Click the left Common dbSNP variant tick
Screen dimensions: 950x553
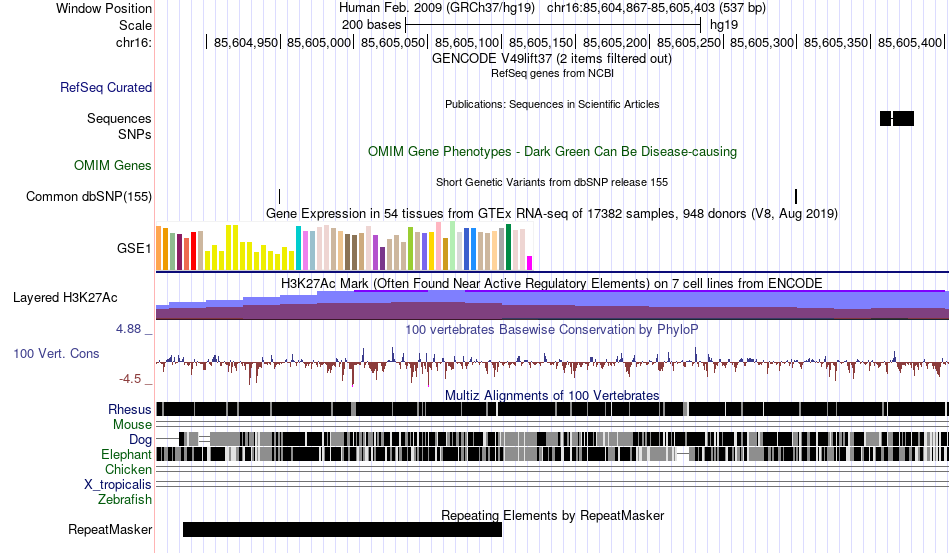(279, 196)
